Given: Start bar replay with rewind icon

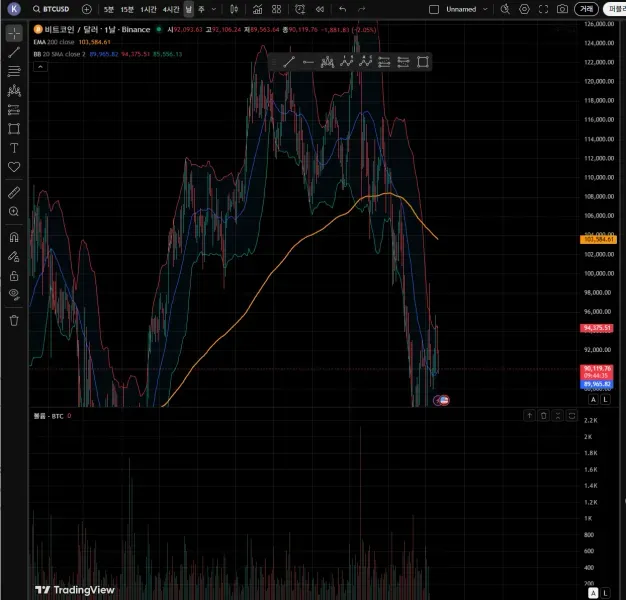Looking at the screenshot, I should point(320,9).
